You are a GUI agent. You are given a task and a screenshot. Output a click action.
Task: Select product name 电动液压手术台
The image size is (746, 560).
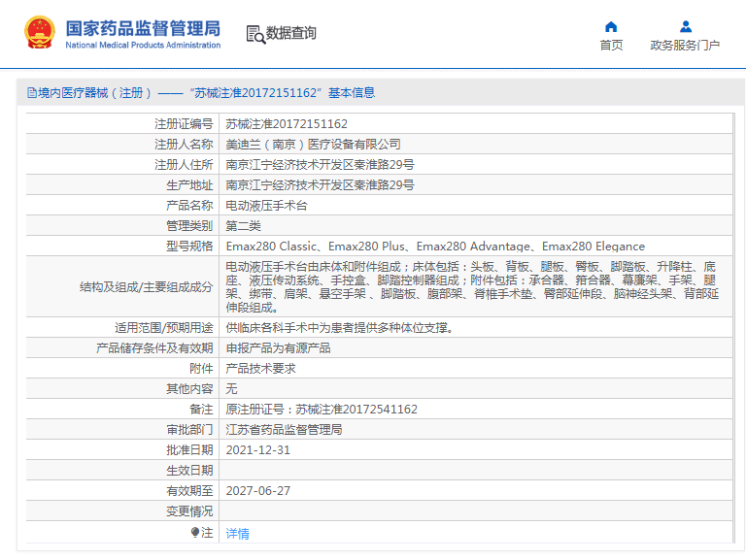[266, 206]
